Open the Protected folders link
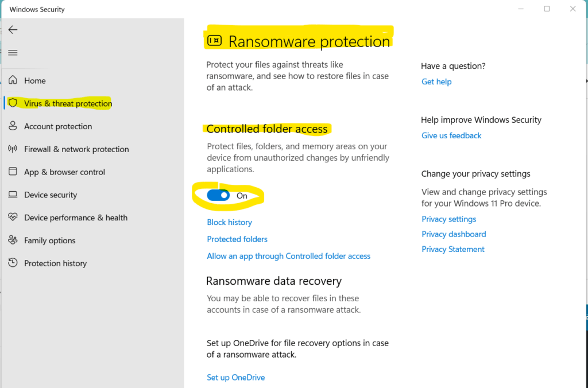Viewport: 588px width, 388px height. (x=237, y=239)
